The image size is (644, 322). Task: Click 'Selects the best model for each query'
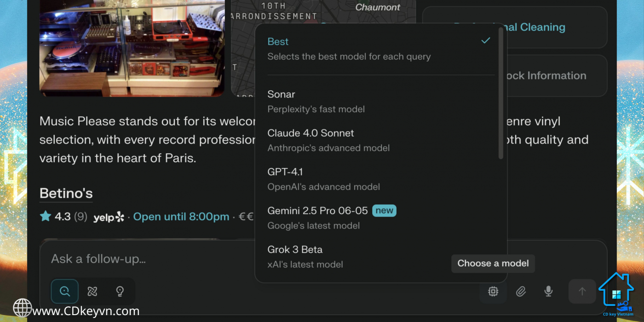click(x=349, y=57)
